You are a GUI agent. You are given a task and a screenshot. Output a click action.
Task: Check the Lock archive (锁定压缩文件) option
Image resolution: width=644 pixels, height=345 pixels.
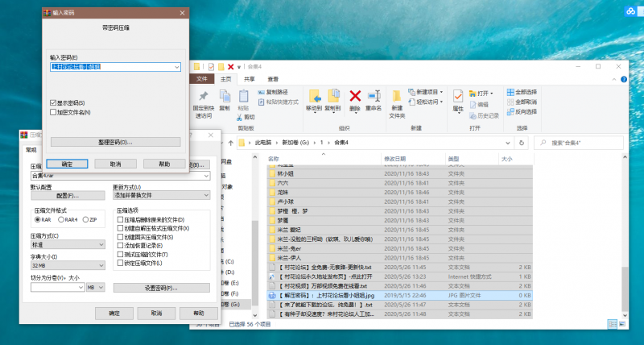[121, 263]
